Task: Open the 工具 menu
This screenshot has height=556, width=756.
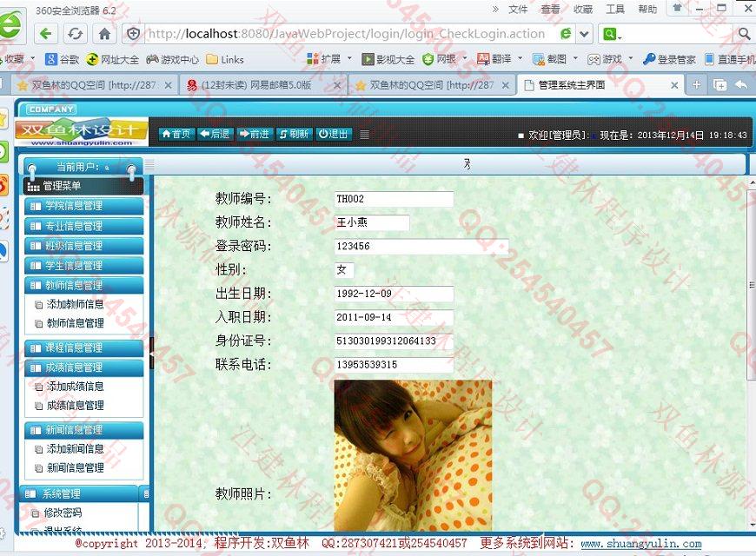Action: (x=615, y=10)
